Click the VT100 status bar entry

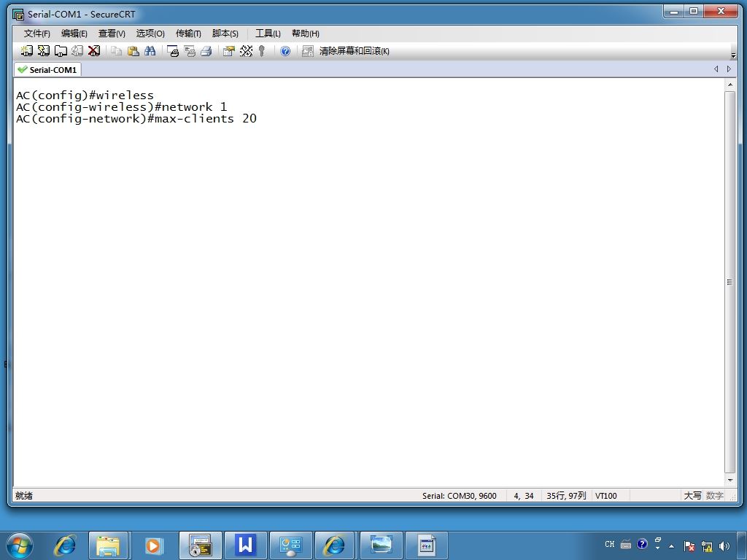click(606, 496)
